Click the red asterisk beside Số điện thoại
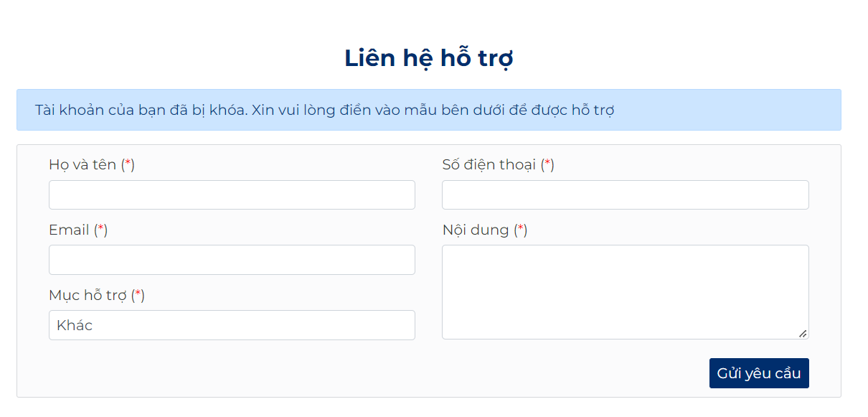The height and width of the screenshot is (417, 868). [x=547, y=164]
